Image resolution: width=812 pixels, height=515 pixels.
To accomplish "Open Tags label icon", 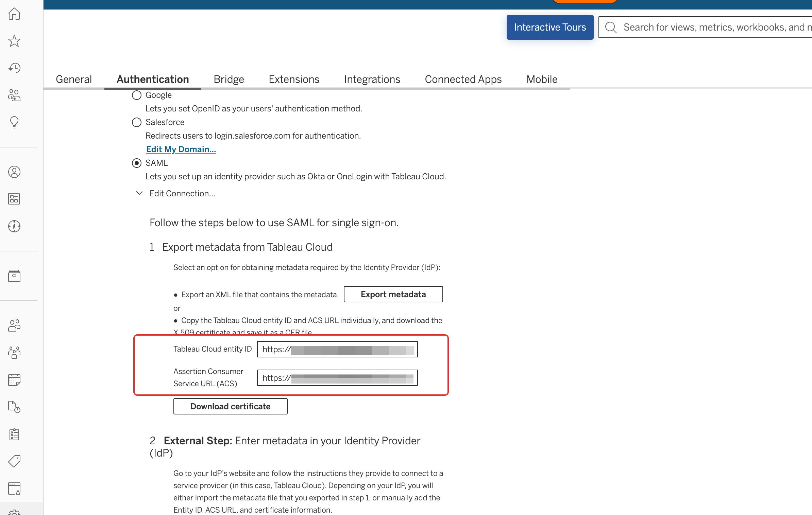I will pyautogui.click(x=14, y=461).
